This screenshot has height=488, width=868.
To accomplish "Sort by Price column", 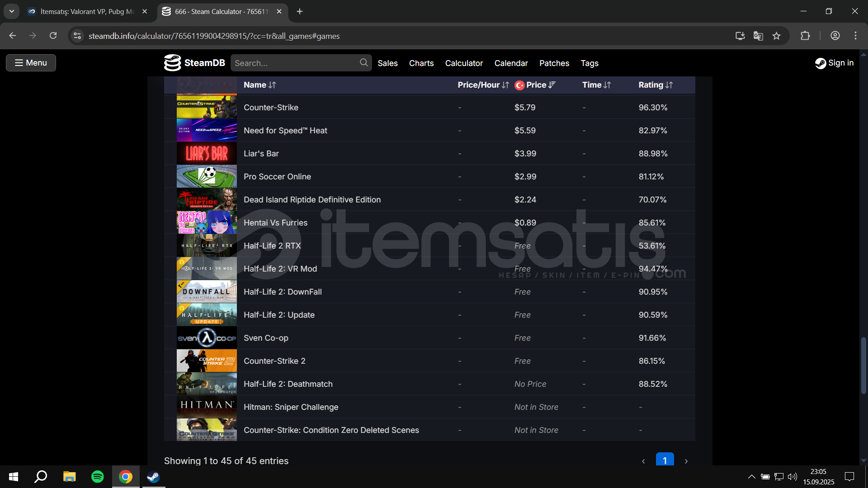I will click(x=541, y=85).
